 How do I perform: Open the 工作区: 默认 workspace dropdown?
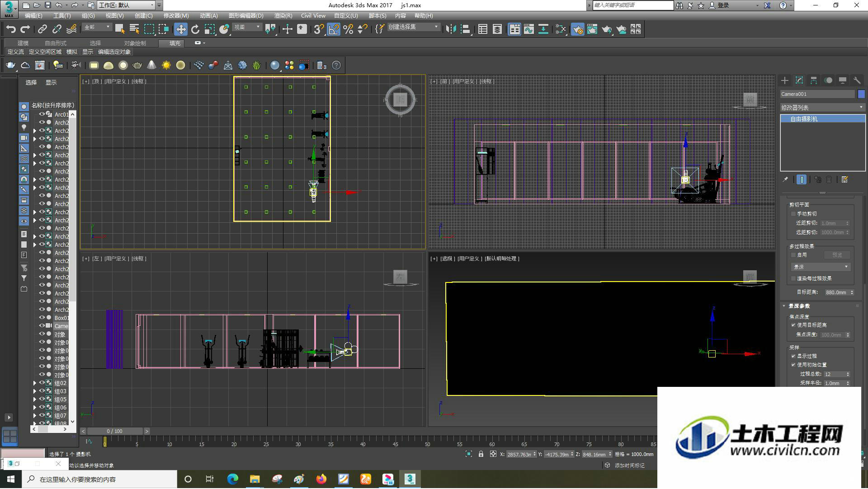[126, 5]
